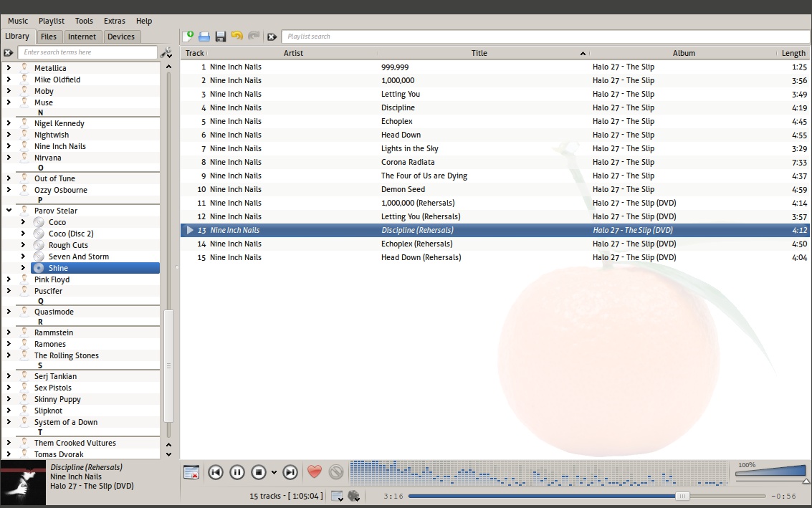
Task: Open the repeat mode menu
Action: coord(337,496)
